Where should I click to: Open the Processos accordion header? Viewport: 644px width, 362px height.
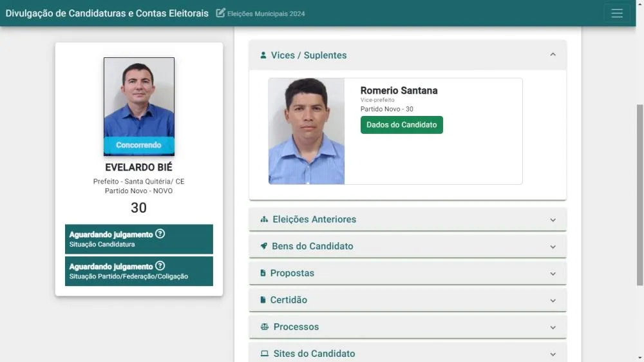[x=407, y=327]
